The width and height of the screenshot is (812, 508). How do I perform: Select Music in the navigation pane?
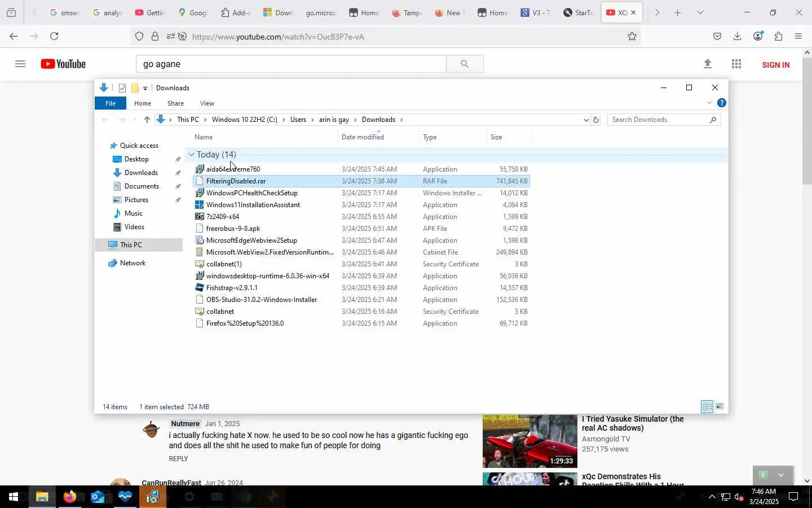[x=134, y=213]
